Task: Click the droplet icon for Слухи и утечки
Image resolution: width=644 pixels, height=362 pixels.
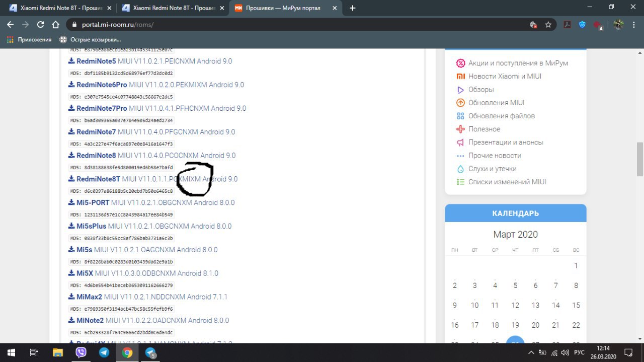Action: coord(460,169)
